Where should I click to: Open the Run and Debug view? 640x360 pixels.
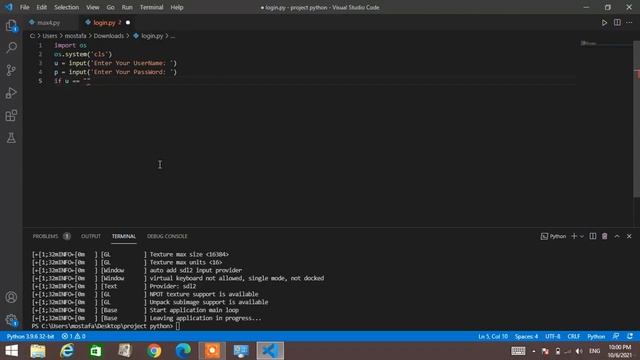point(11,93)
